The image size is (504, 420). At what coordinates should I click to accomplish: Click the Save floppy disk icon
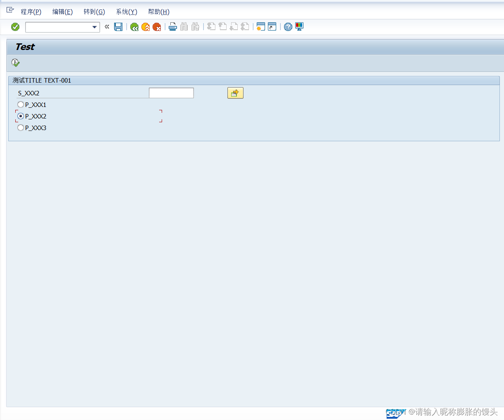[118, 27]
